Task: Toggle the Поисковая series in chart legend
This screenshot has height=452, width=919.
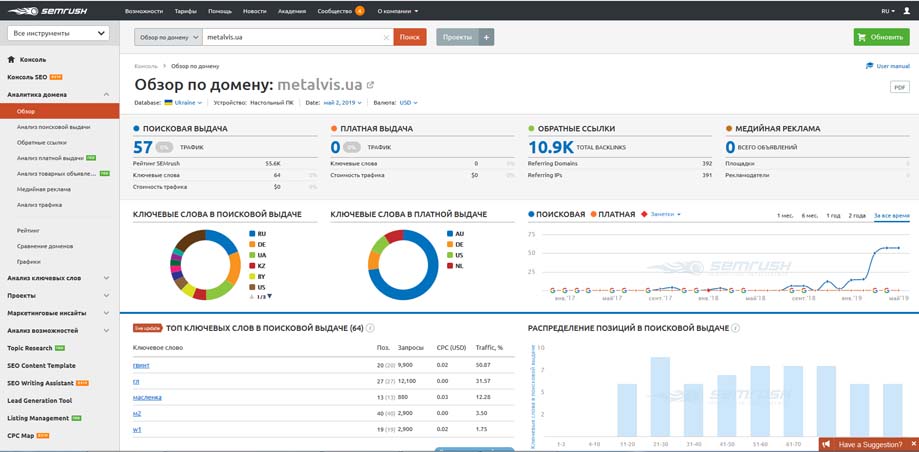Action: point(557,215)
